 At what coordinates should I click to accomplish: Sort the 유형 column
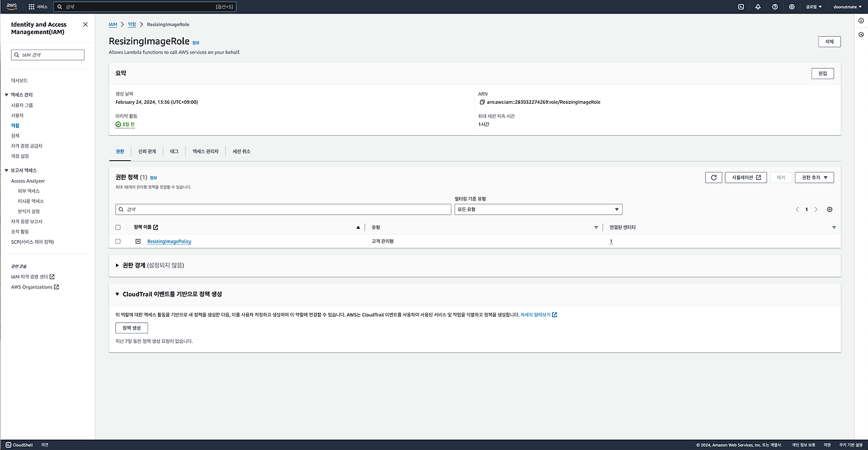(596, 227)
